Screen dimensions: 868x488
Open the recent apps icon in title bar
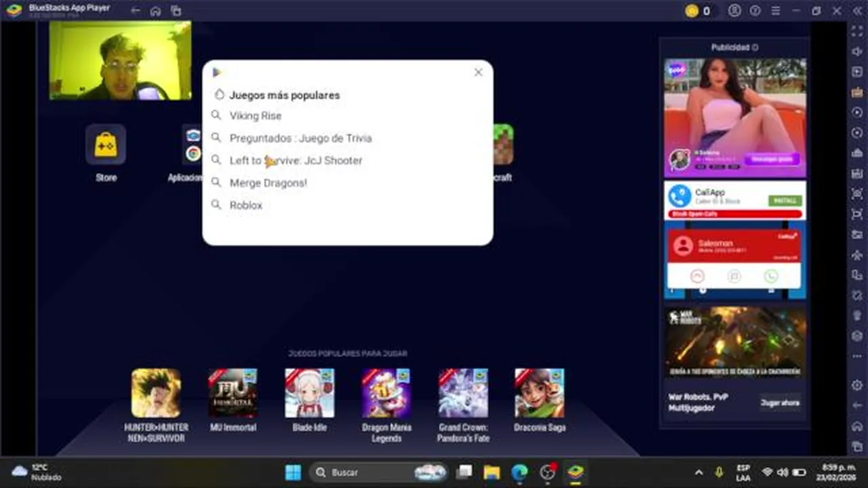point(176,11)
